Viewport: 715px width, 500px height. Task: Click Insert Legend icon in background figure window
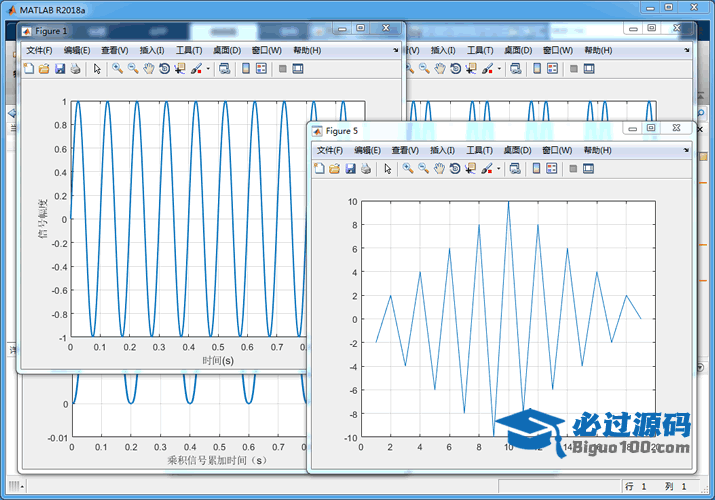click(x=552, y=69)
